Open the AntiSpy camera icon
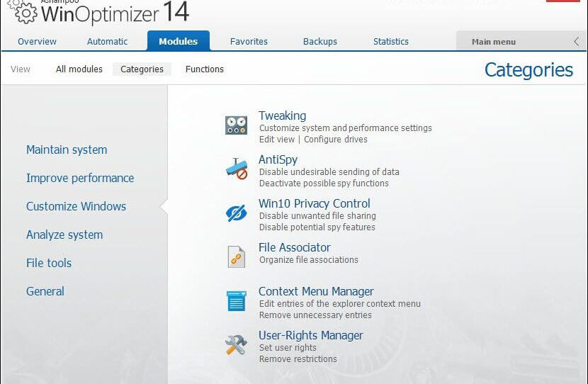588x384 pixels. (237, 169)
